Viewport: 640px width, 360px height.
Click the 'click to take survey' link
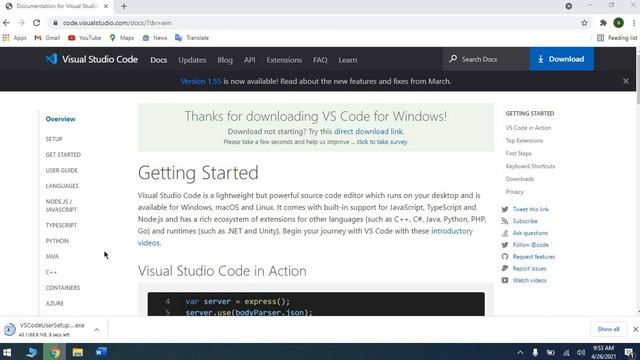[382, 142]
